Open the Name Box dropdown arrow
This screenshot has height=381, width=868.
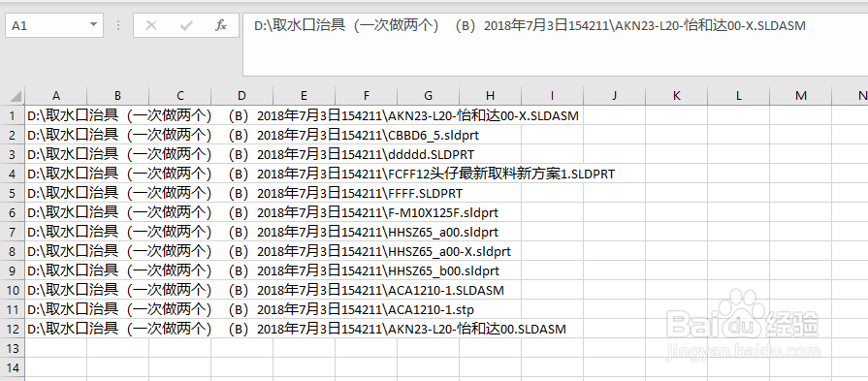pyautogui.click(x=93, y=25)
